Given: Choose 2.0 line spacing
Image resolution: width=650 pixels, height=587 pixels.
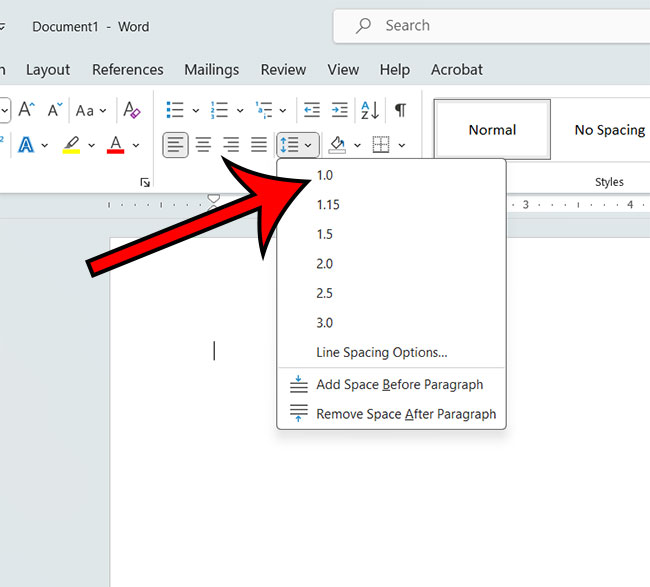Looking at the screenshot, I should [391, 264].
